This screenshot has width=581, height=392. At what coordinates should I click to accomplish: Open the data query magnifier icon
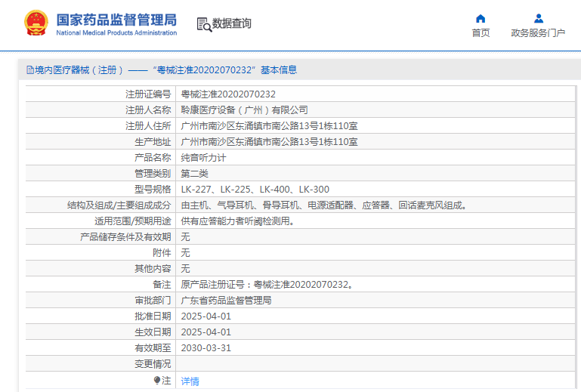coord(204,24)
